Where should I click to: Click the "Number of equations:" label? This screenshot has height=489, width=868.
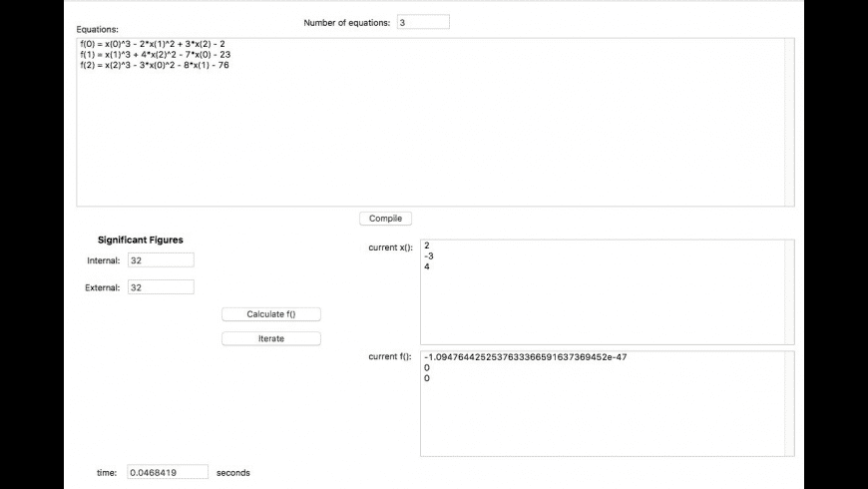pyautogui.click(x=346, y=23)
